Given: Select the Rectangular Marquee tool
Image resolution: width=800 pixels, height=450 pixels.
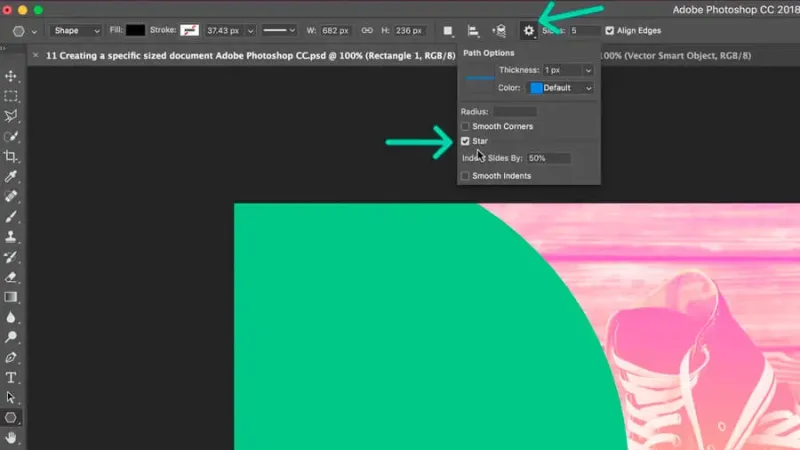Looking at the screenshot, I should pyautogui.click(x=11, y=96).
